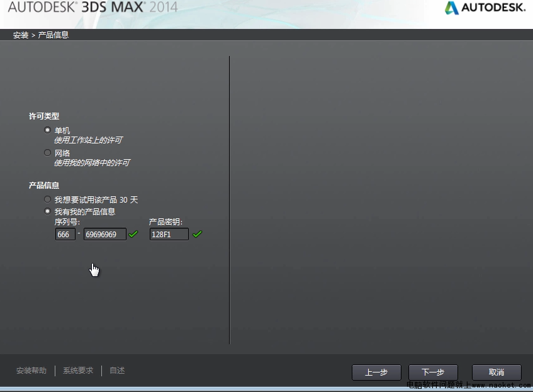533x392 pixels.
Task: Select 我有我的产品信息 radio button
Action: point(48,211)
